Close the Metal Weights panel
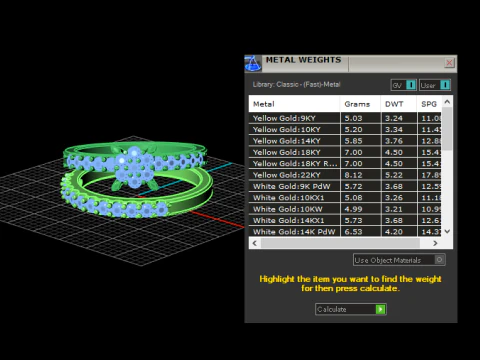480x360 pixels. (x=449, y=63)
